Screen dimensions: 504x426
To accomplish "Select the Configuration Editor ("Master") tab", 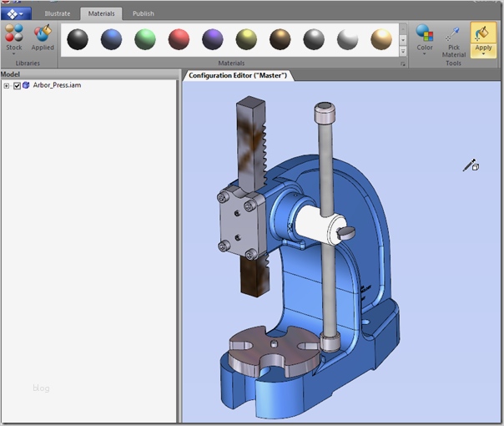I will 238,76.
